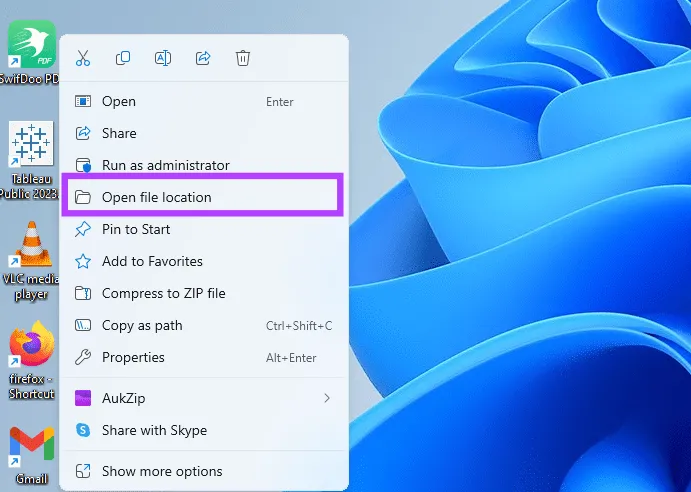
Task: Choose Share menu entry below Open
Action: tap(119, 133)
